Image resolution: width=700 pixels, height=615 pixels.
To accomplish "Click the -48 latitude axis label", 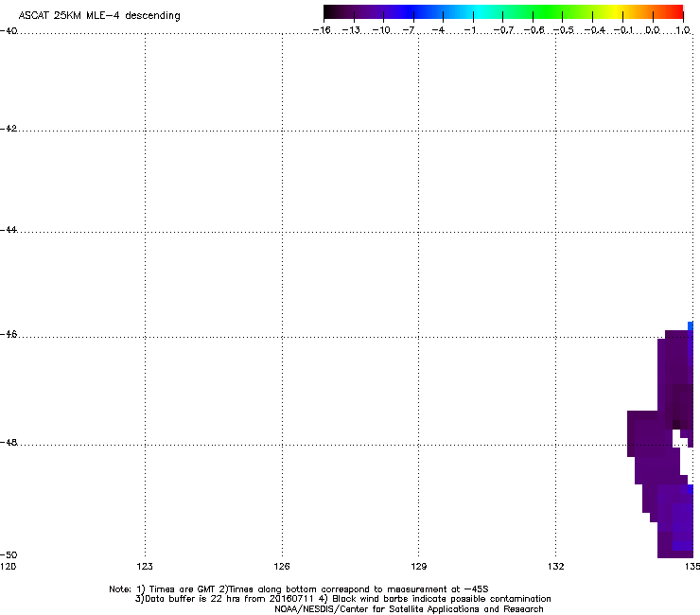I will [x=9, y=442].
